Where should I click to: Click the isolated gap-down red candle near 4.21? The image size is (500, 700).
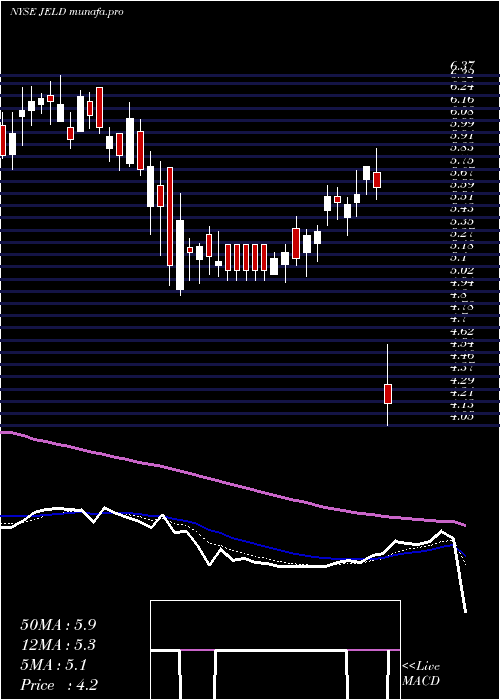pyautogui.click(x=388, y=394)
